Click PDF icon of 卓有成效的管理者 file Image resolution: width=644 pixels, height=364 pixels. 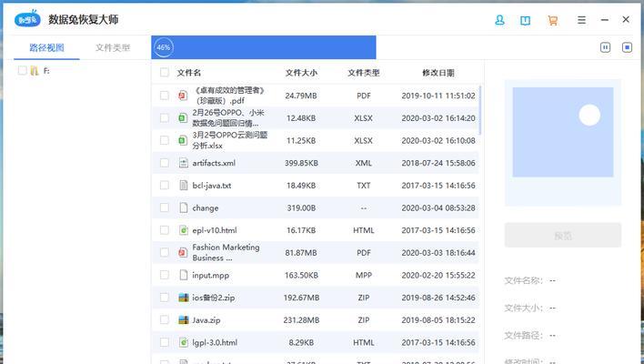183,96
